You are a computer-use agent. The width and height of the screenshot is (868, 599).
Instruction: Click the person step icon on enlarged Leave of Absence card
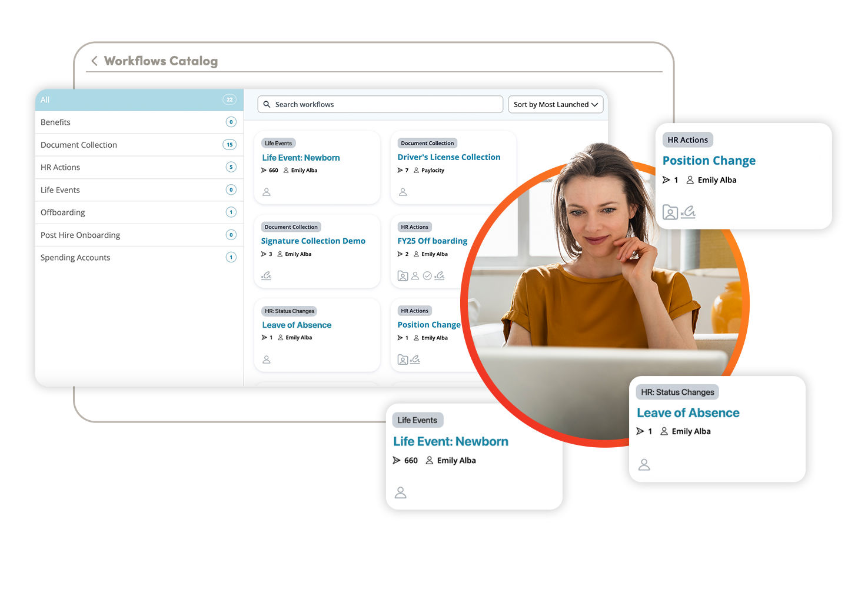coord(644,465)
